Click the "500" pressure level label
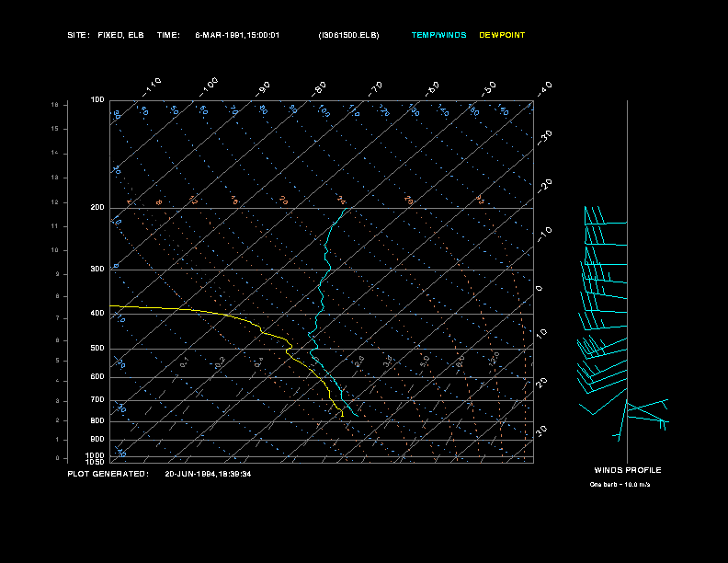 [97, 348]
